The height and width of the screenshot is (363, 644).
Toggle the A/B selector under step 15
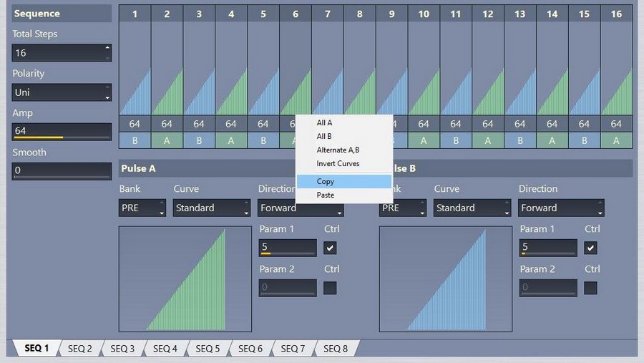tap(585, 141)
